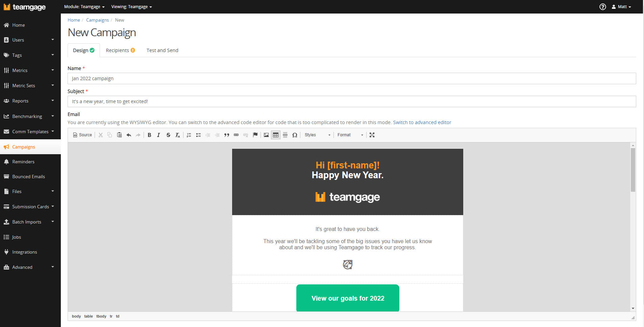Image resolution: width=644 pixels, height=327 pixels.
Task: Expand the Metric Sets sidebar menu
Action: point(30,86)
